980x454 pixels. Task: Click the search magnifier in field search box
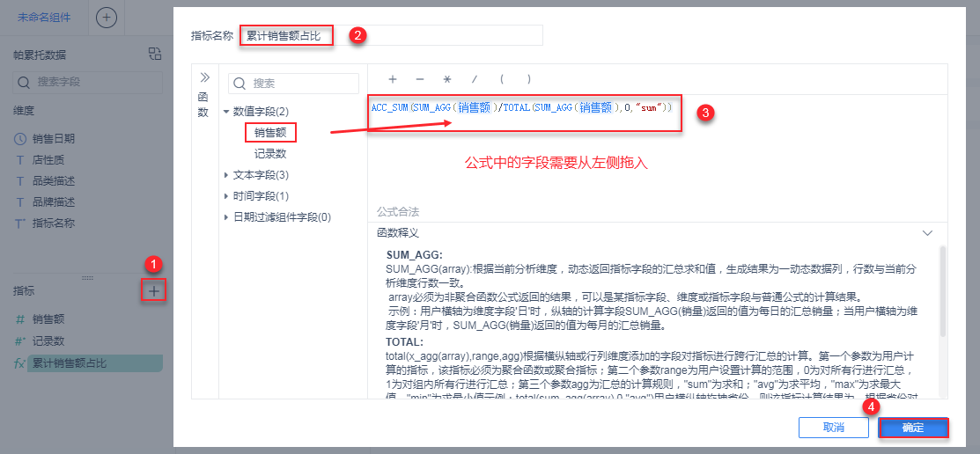pos(24,82)
